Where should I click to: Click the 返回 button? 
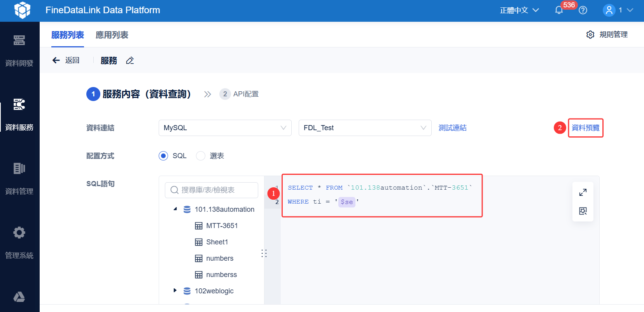[66, 60]
